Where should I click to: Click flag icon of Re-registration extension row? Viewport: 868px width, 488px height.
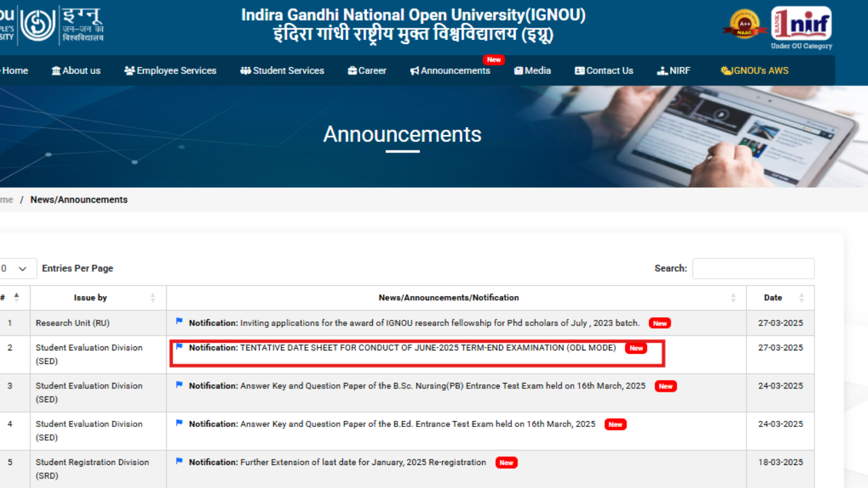coord(179,461)
